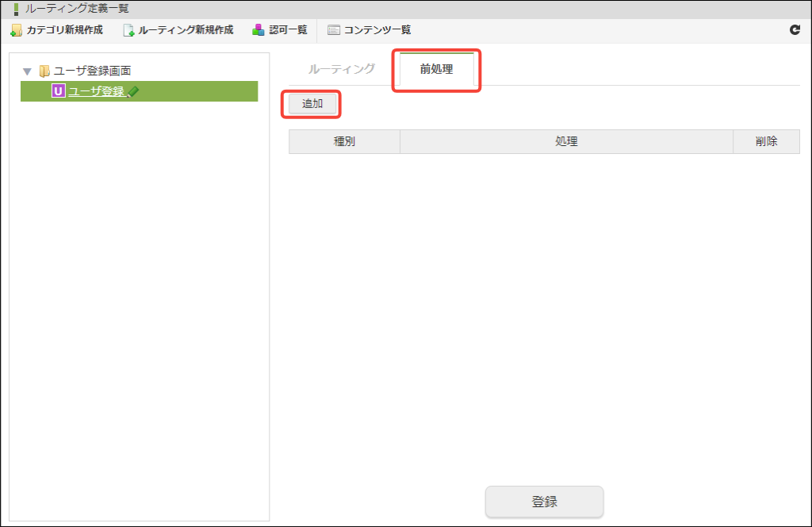Screen dimensions: 812x527
Task: Switch to the ルーティング tab
Action: [x=341, y=68]
